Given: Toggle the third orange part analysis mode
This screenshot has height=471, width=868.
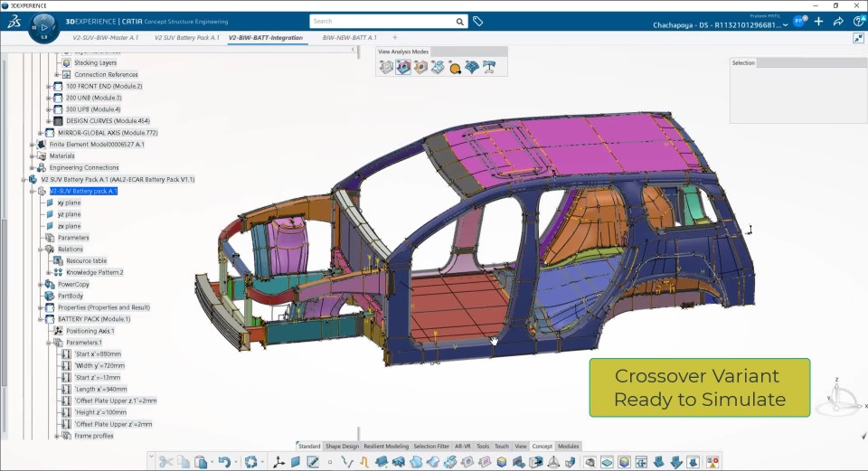Looking at the screenshot, I should [x=420, y=68].
